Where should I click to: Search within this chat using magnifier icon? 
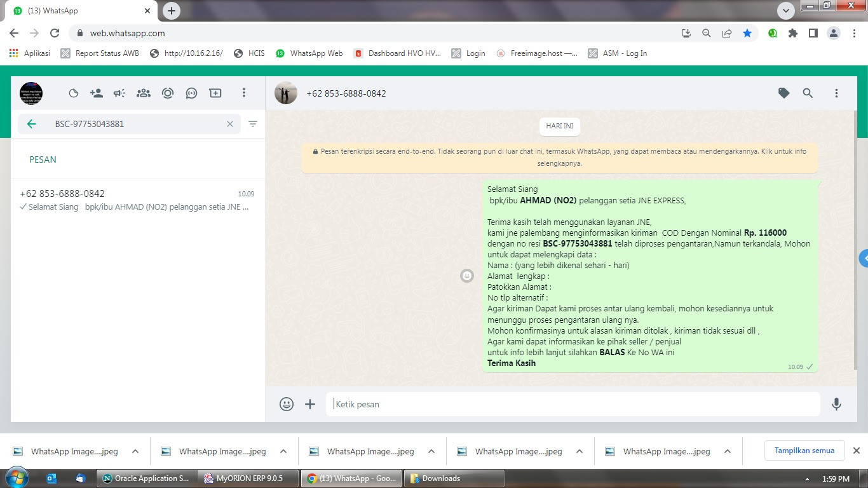(x=808, y=93)
